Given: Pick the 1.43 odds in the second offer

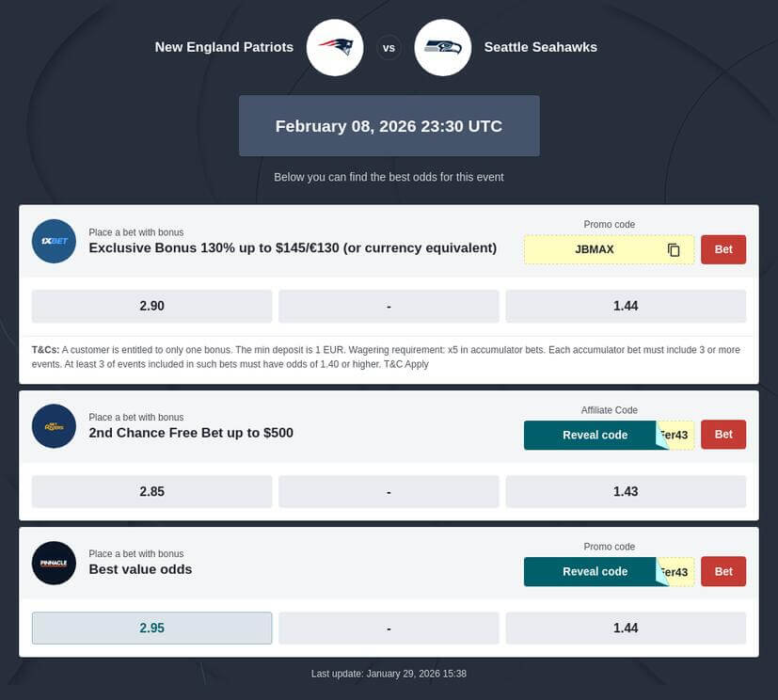Looking at the screenshot, I should pyautogui.click(x=626, y=491).
